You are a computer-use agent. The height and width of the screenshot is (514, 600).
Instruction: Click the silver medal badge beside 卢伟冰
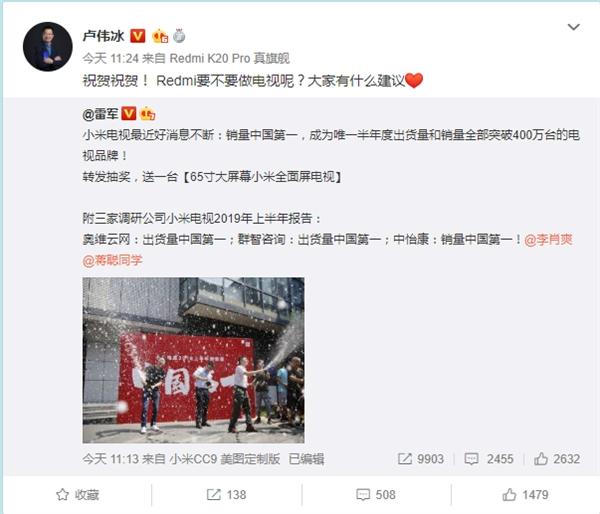(179, 36)
